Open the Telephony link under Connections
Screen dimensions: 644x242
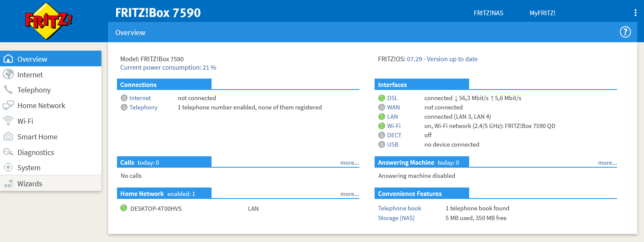(144, 107)
